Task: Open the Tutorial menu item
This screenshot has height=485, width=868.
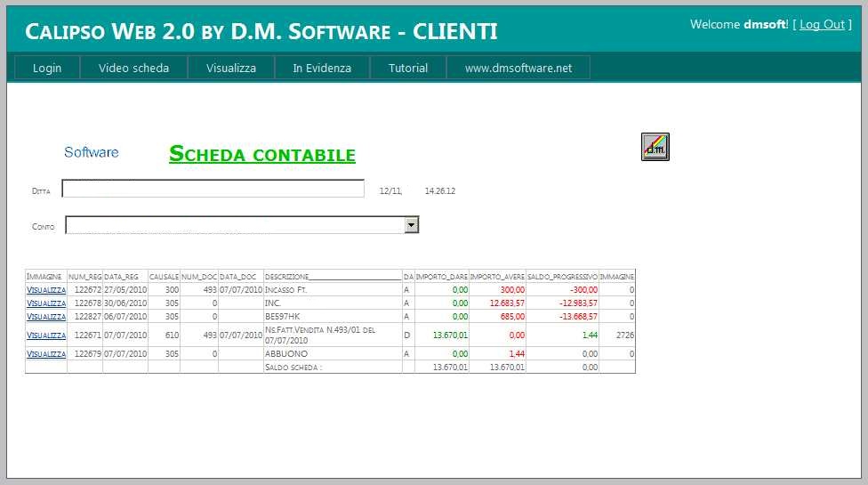Action: coord(408,69)
